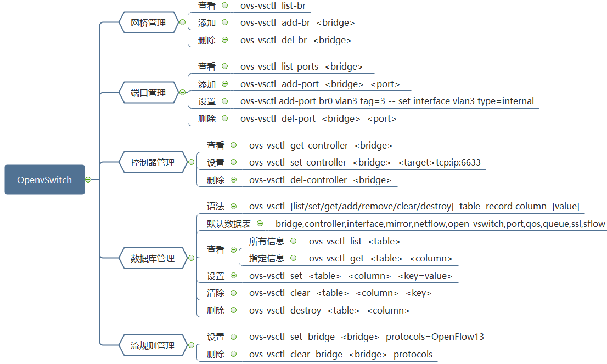Viewport: 607px width, 364px height.
Task: Click text 'ovs-vsctl list-br'
Action: [273, 5]
